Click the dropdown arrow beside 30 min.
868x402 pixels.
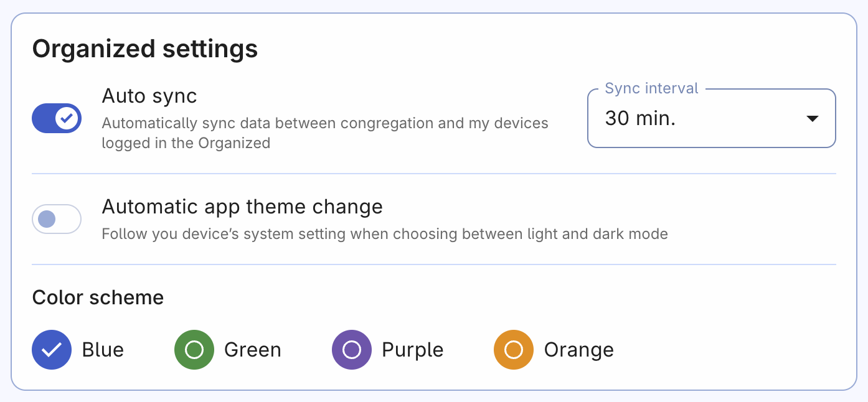point(813,118)
